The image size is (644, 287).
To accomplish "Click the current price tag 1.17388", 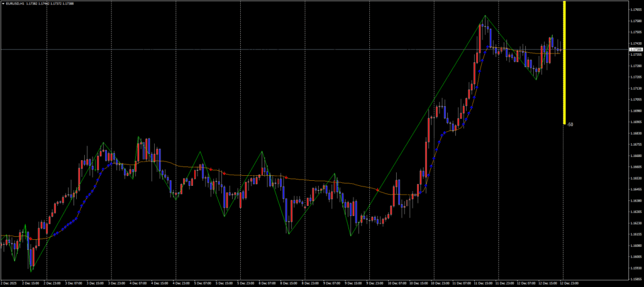I will 636,49.
